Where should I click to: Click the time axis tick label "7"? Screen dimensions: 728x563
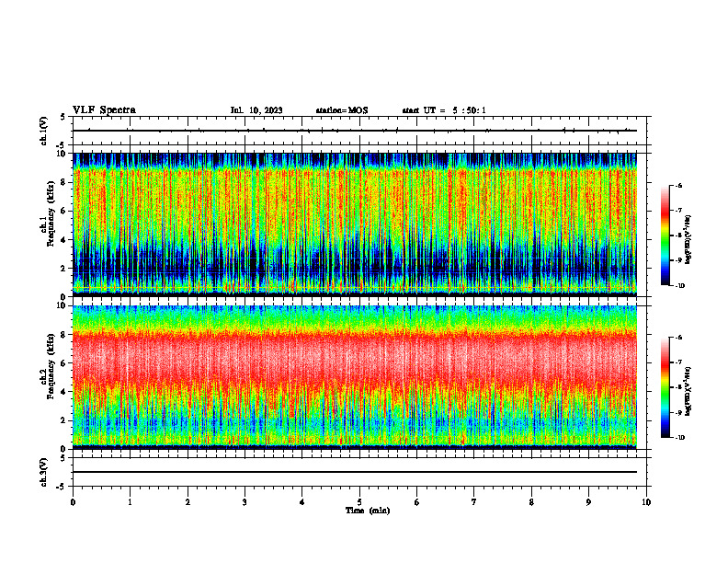[x=474, y=502]
